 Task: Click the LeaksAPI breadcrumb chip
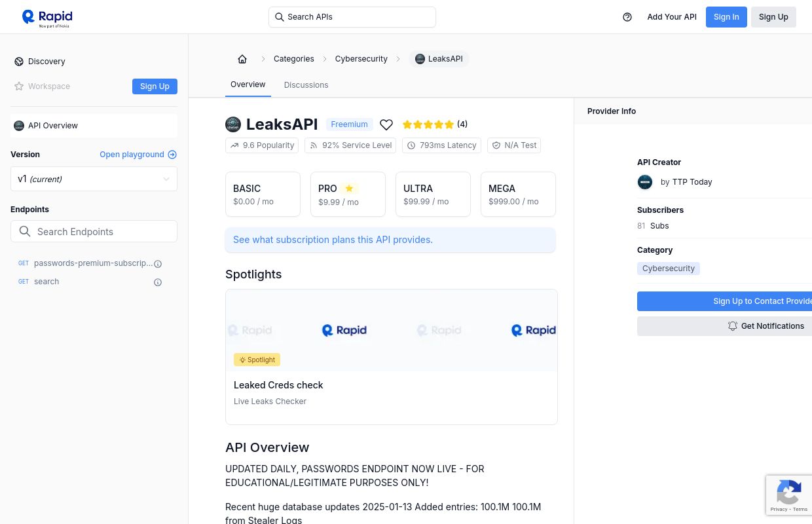pos(439,59)
